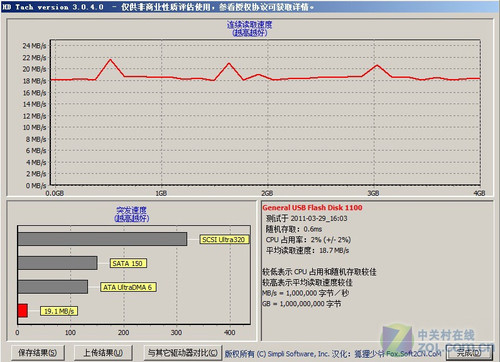Click the gray SCSI Ultra320 bar
Viewport: 500px width, 362px height.
[102, 239]
